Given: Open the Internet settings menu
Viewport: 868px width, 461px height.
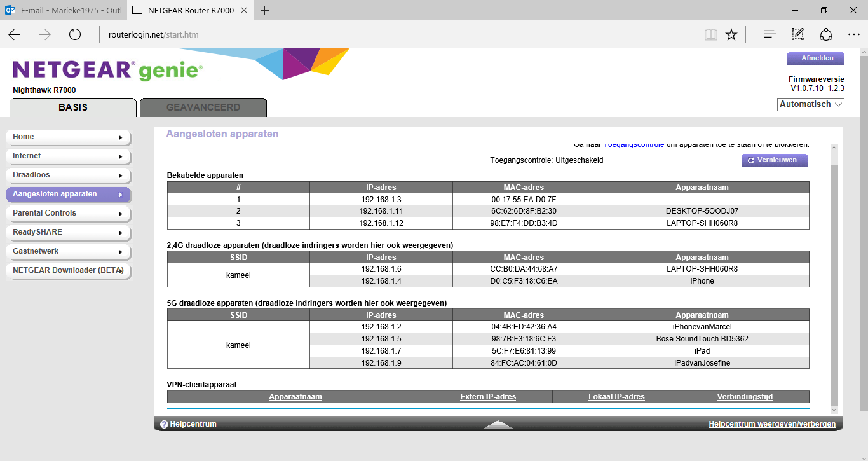Looking at the screenshot, I should 68,156.
